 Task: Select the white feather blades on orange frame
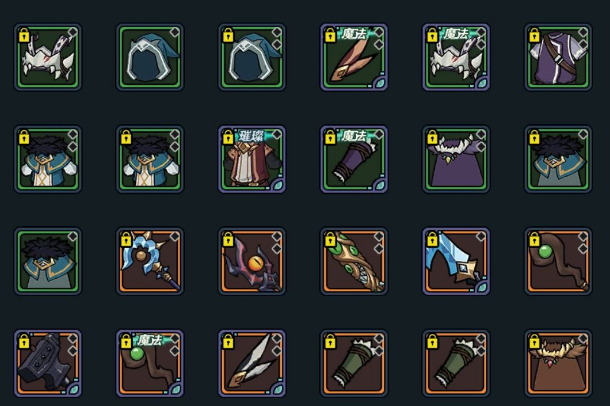point(252,364)
